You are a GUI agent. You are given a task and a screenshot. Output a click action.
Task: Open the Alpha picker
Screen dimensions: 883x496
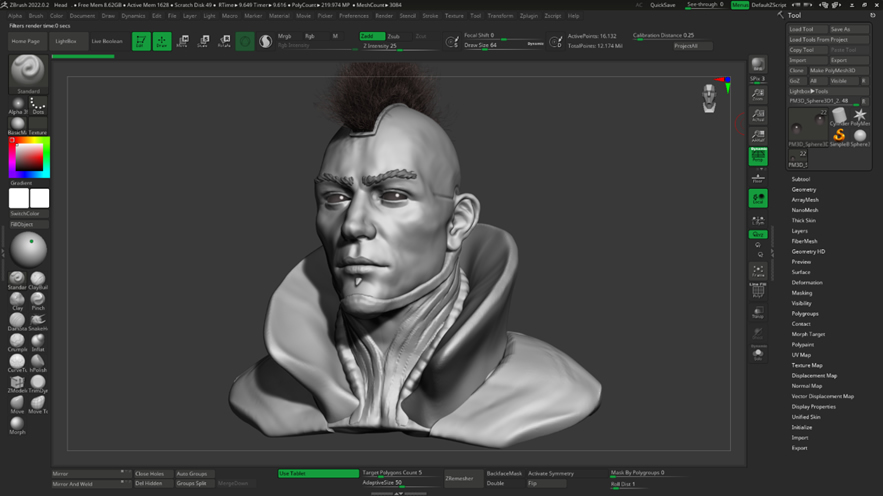click(x=17, y=105)
